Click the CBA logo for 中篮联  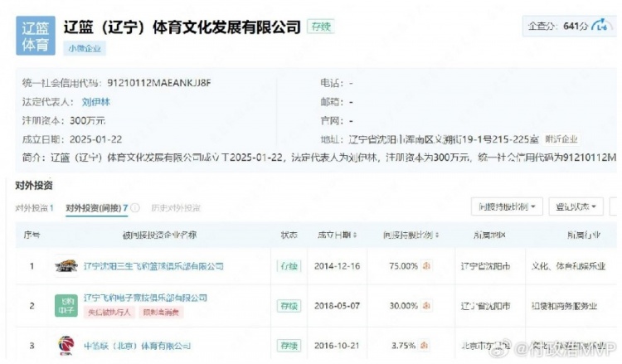point(66,345)
